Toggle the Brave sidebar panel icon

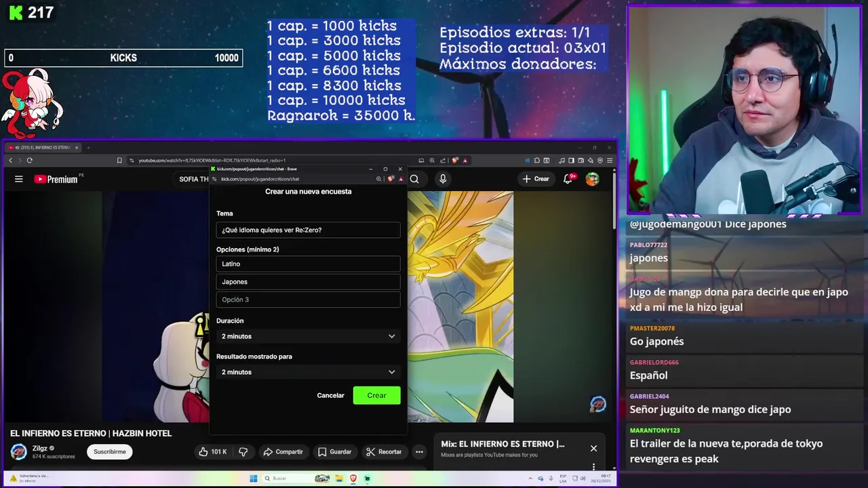coord(572,161)
